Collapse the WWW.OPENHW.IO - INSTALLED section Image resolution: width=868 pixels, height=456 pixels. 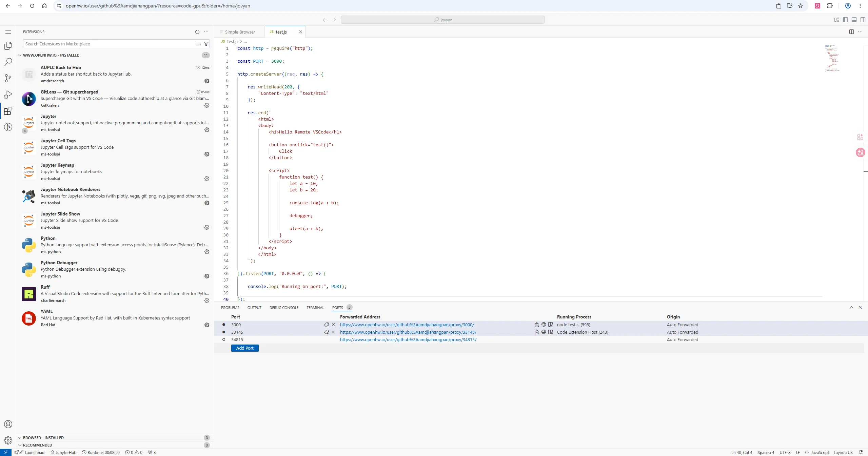pyautogui.click(x=20, y=55)
